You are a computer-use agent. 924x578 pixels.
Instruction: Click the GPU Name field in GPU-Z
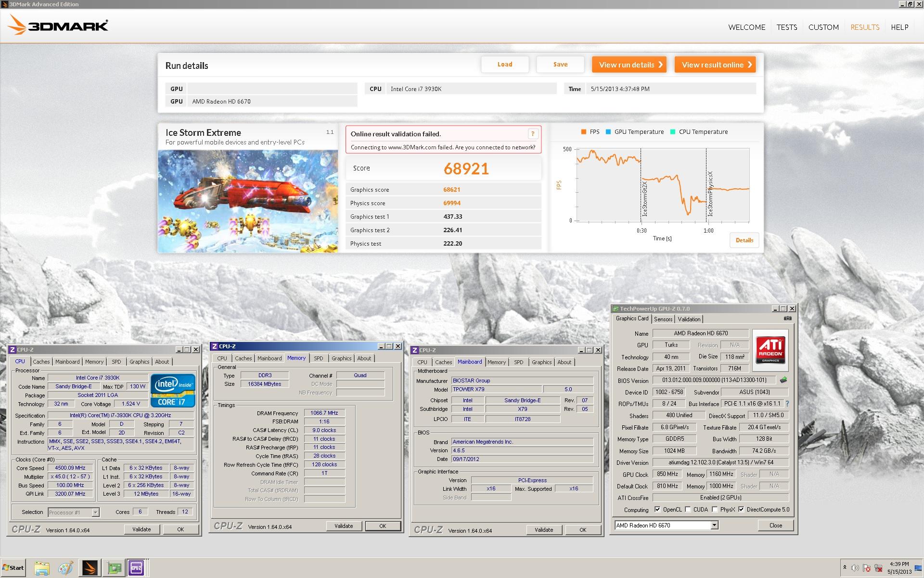(x=701, y=333)
